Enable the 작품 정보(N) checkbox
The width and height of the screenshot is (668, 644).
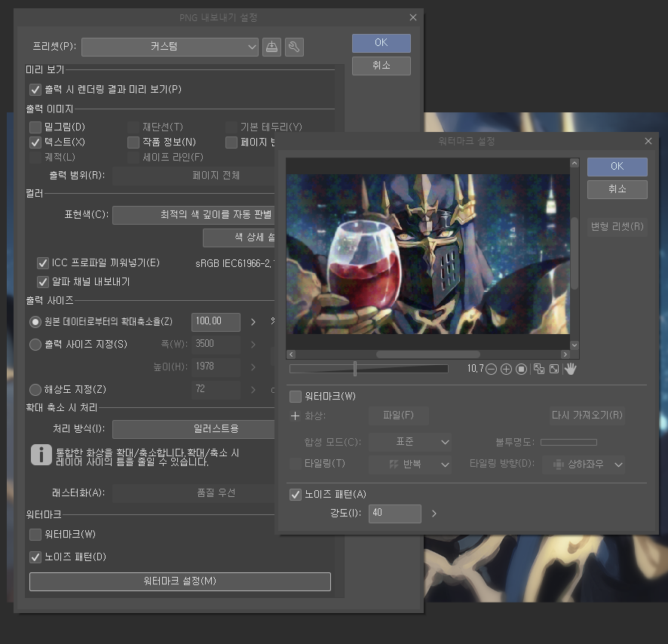[x=133, y=143]
